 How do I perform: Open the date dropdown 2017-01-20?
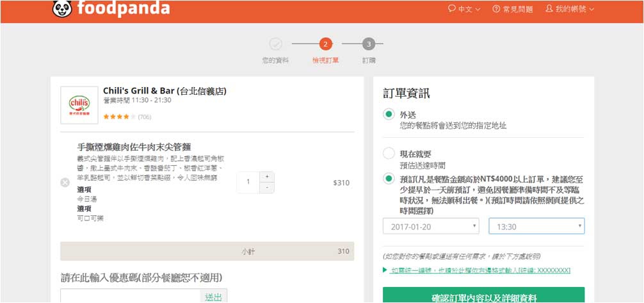(431, 226)
